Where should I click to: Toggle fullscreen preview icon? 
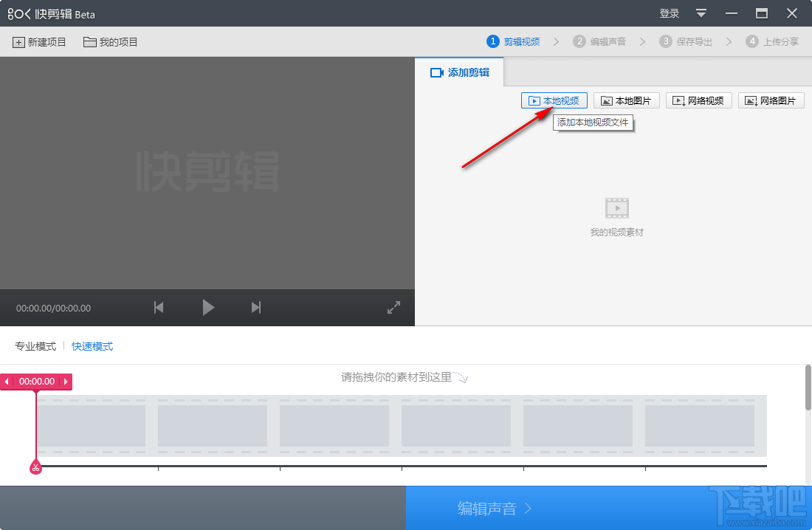tap(393, 307)
